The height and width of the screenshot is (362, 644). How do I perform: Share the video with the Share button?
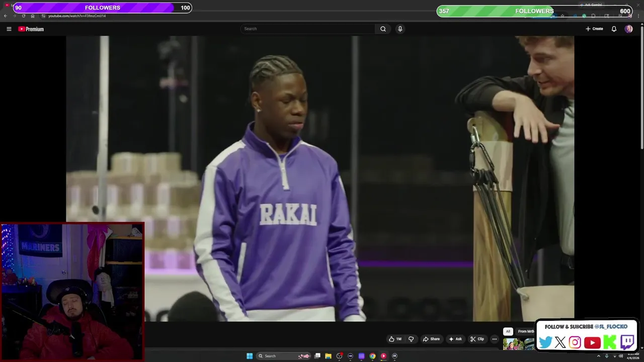coord(431,339)
